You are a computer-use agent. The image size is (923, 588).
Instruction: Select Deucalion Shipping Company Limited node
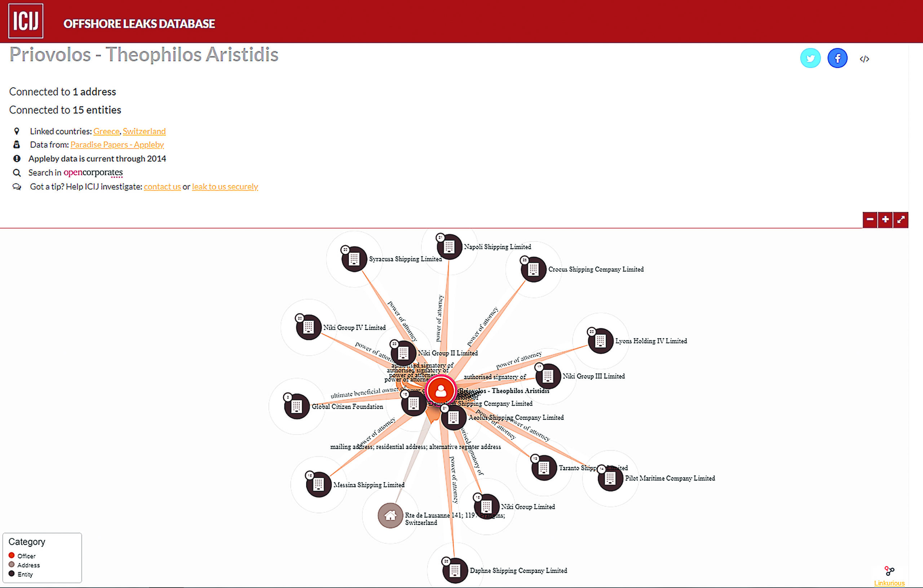tap(414, 403)
